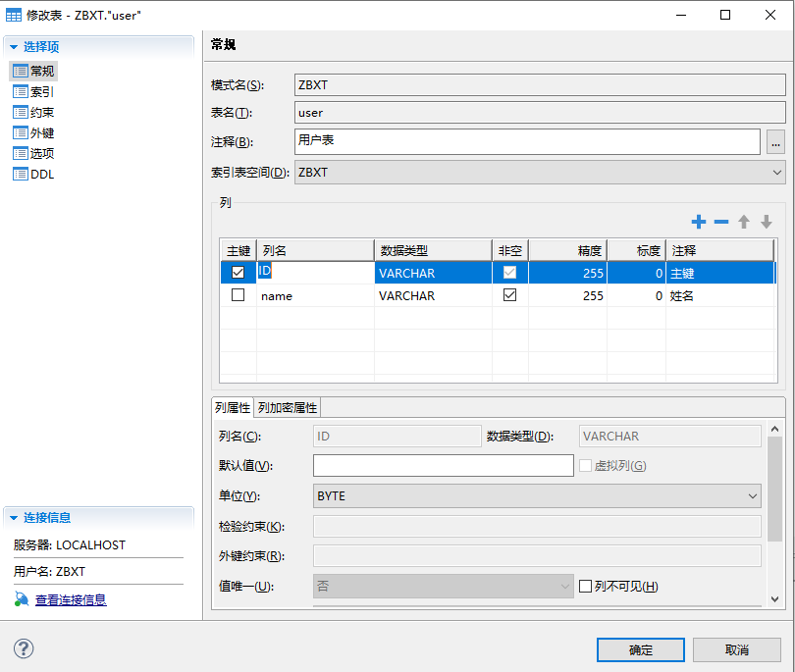
Task: Click the 确定 button
Action: 641,649
